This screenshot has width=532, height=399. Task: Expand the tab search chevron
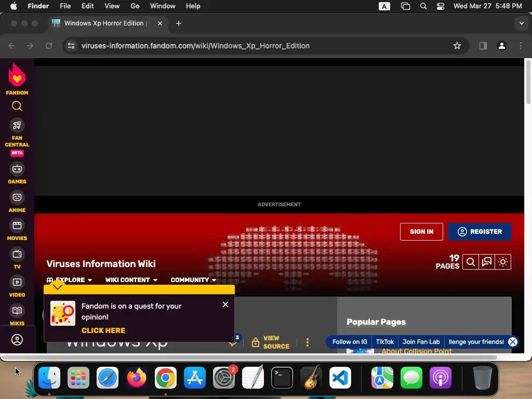[x=522, y=23]
